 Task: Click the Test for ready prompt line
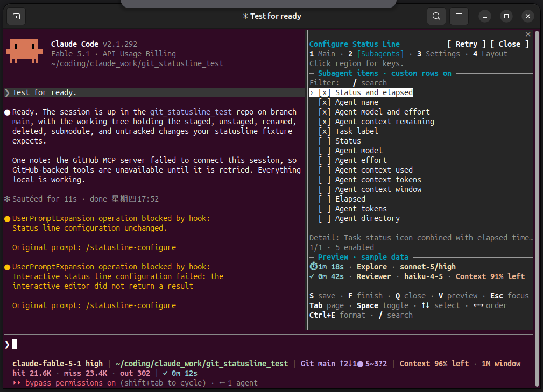pyautogui.click(x=154, y=92)
